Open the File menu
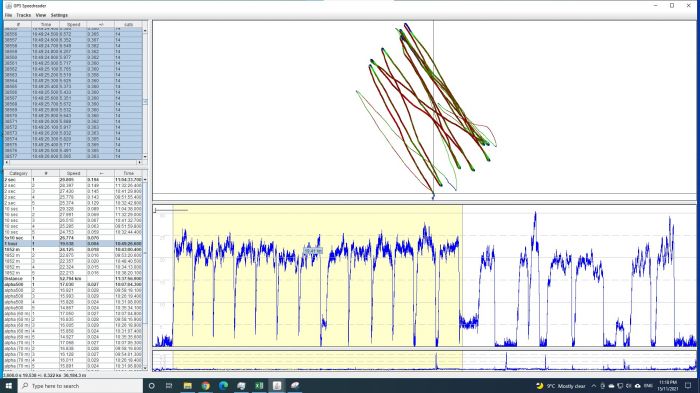 point(8,15)
